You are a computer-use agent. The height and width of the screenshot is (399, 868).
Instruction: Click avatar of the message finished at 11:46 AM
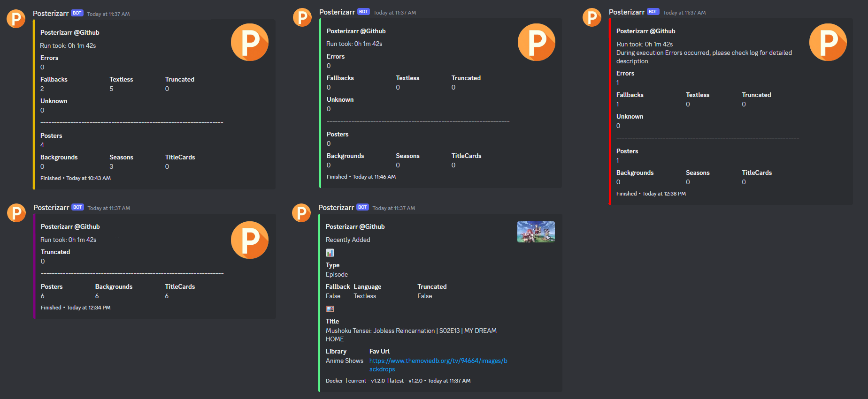tap(302, 17)
